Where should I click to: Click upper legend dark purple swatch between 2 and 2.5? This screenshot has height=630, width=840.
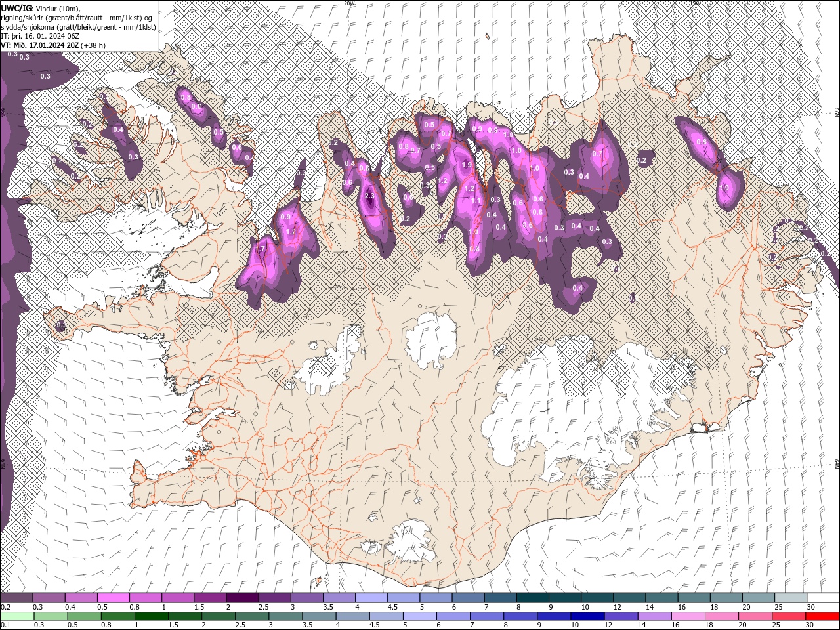coord(242,598)
